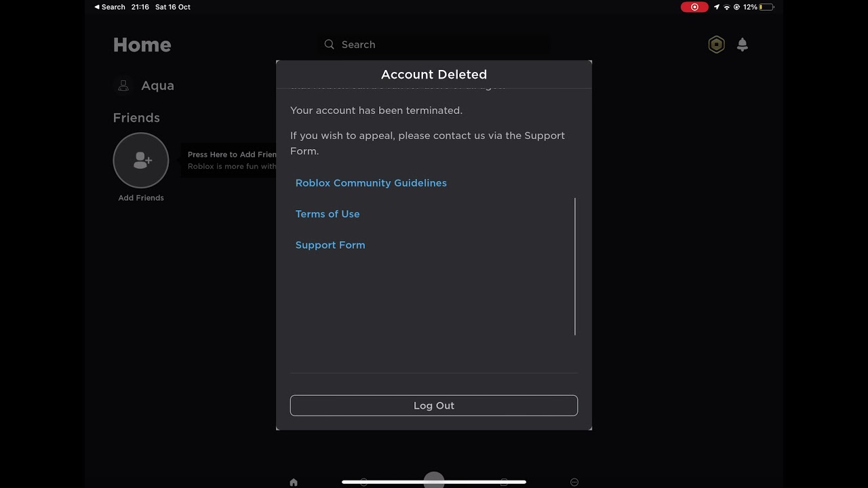Tap the battery indicator in status bar
The width and height of the screenshot is (868, 488).
pos(766,7)
